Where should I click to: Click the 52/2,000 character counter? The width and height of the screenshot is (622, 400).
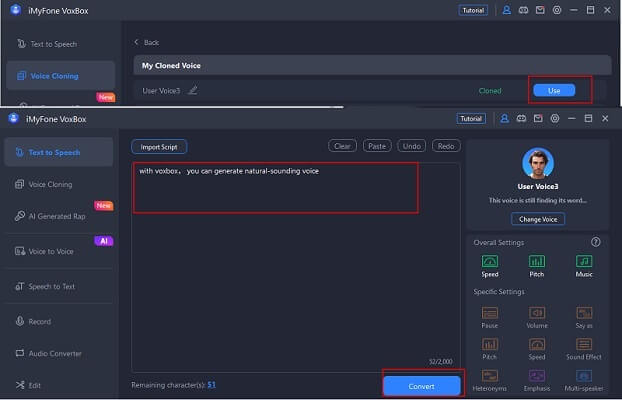441,362
